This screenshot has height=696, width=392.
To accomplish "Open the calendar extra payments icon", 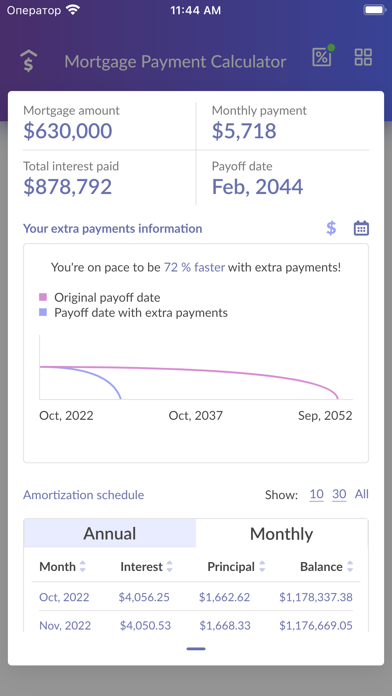I will pos(361,228).
